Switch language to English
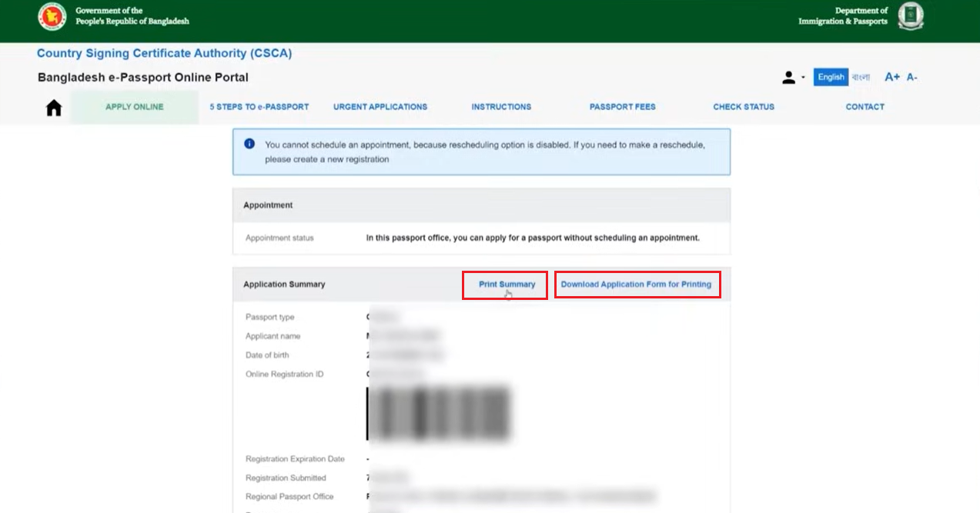Image resolution: width=980 pixels, height=513 pixels. (831, 77)
